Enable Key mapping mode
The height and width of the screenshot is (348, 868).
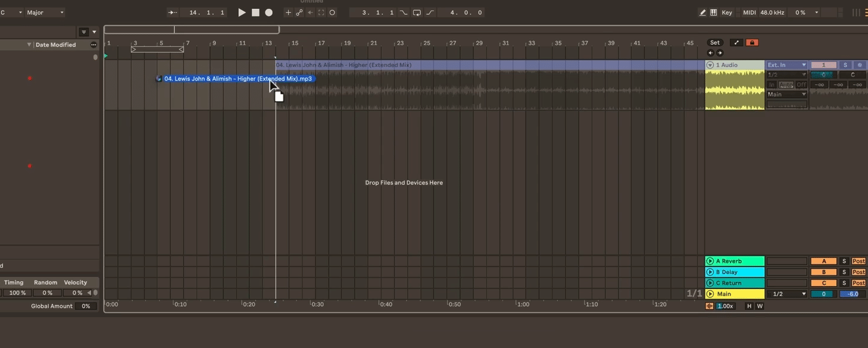[x=726, y=12]
